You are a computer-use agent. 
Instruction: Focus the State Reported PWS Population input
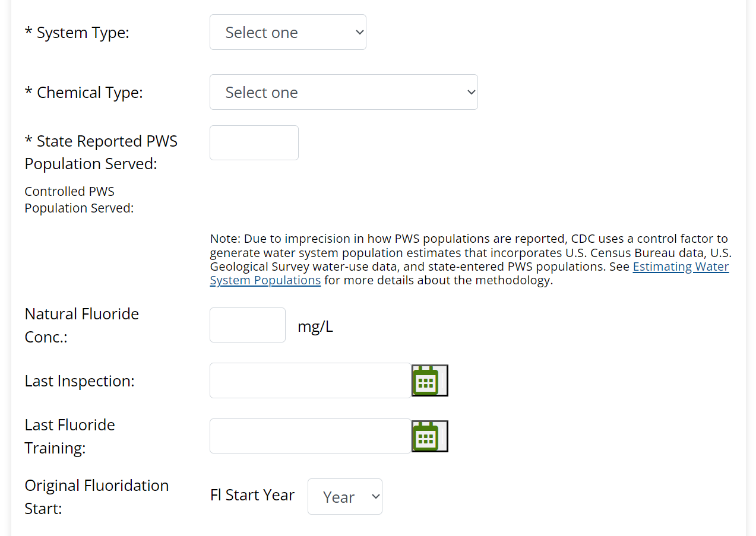[x=254, y=142]
